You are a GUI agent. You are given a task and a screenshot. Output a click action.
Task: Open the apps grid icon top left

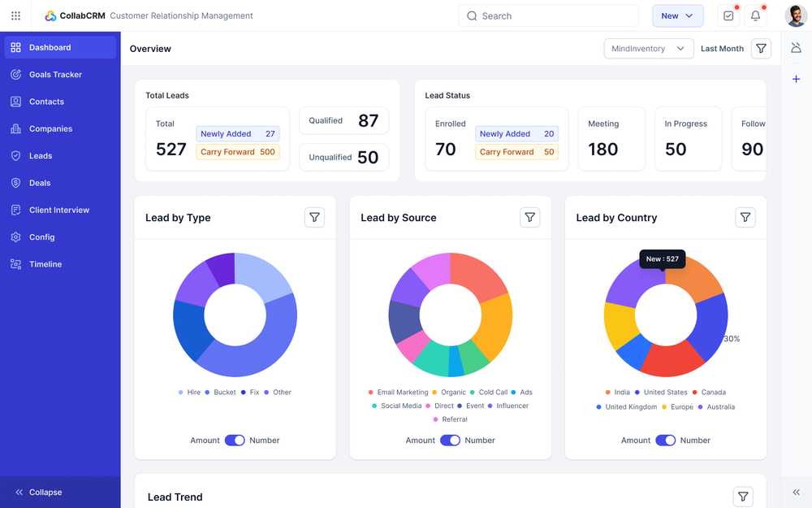(15, 15)
